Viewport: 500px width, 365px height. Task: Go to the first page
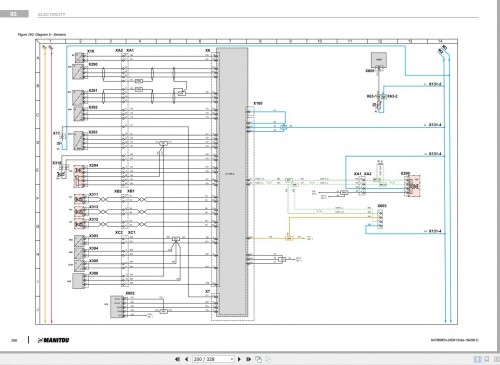177,359
